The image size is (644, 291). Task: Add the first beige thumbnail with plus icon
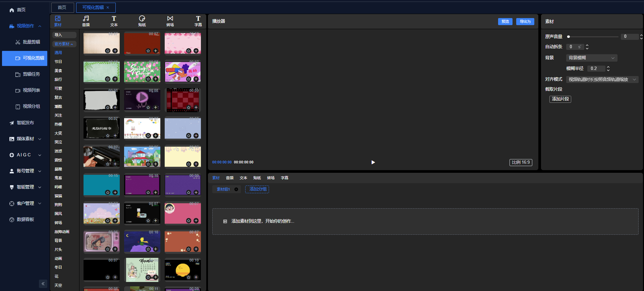click(x=115, y=51)
